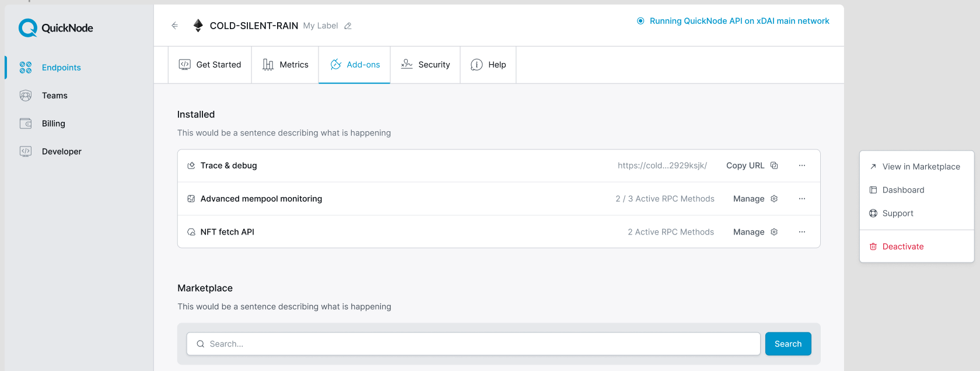Click the trash icon beside Deactivate

873,247
